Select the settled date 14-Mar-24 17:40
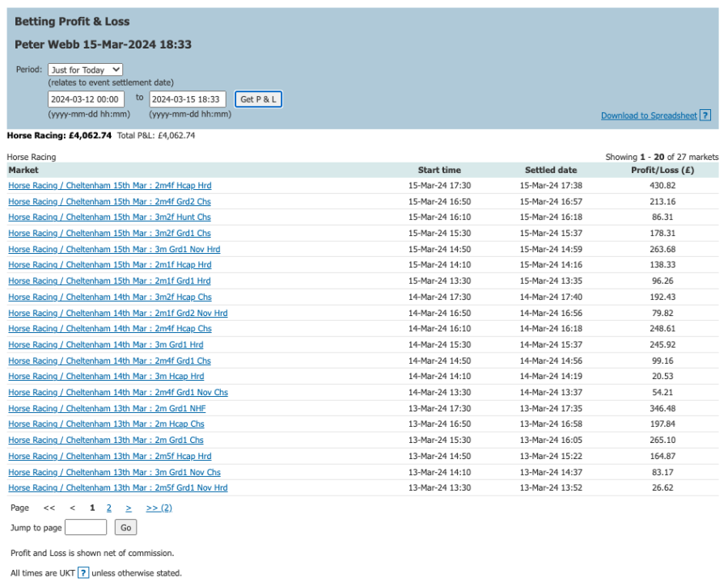 pos(551,297)
